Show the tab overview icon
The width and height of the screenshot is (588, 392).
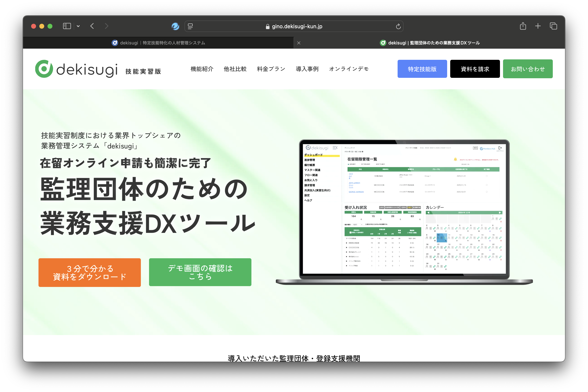553,26
